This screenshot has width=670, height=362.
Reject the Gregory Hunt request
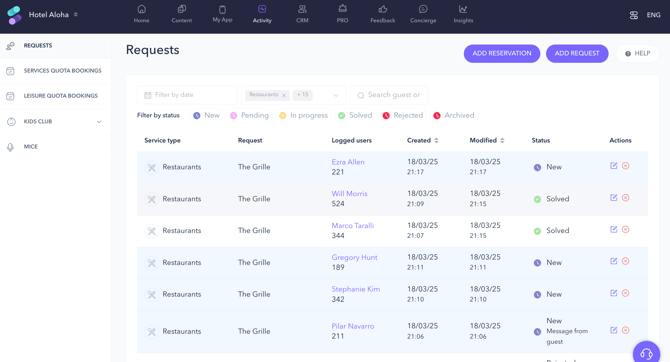coord(626,261)
